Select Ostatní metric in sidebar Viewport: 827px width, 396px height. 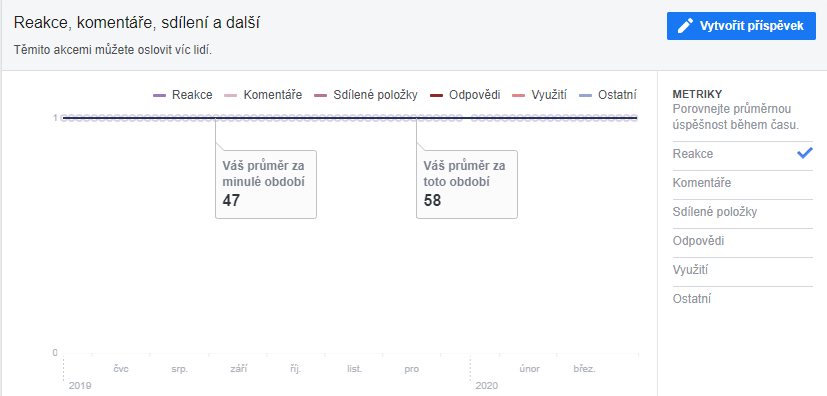tap(743, 299)
